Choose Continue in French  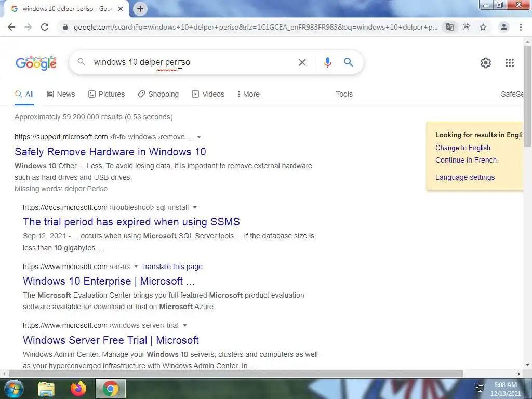point(466,160)
